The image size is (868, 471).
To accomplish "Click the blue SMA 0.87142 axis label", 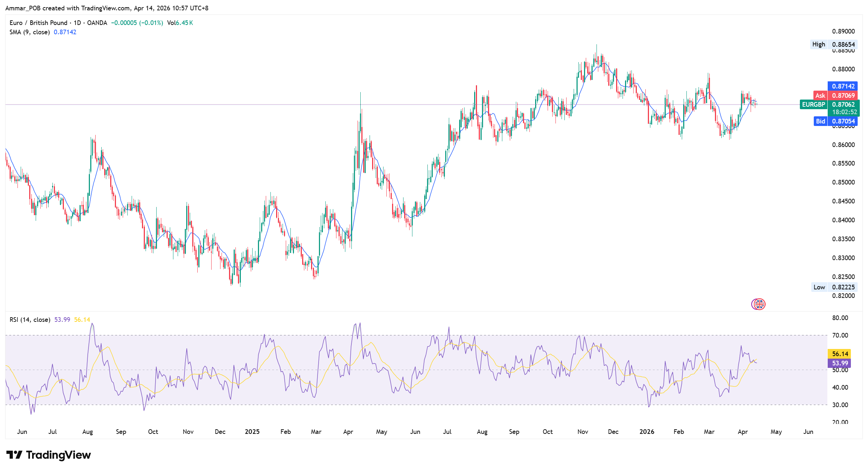I will (x=843, y=86).
